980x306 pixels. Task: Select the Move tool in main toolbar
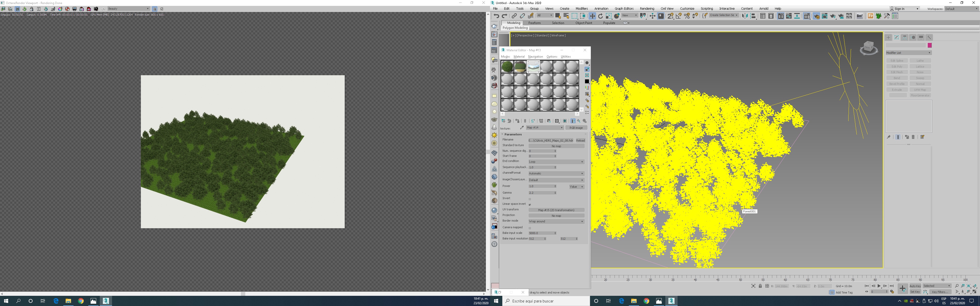[592, 16]
